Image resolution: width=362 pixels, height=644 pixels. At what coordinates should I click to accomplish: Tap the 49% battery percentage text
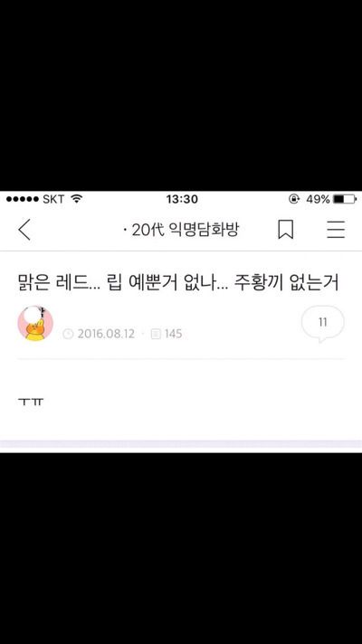coord(318,199)
